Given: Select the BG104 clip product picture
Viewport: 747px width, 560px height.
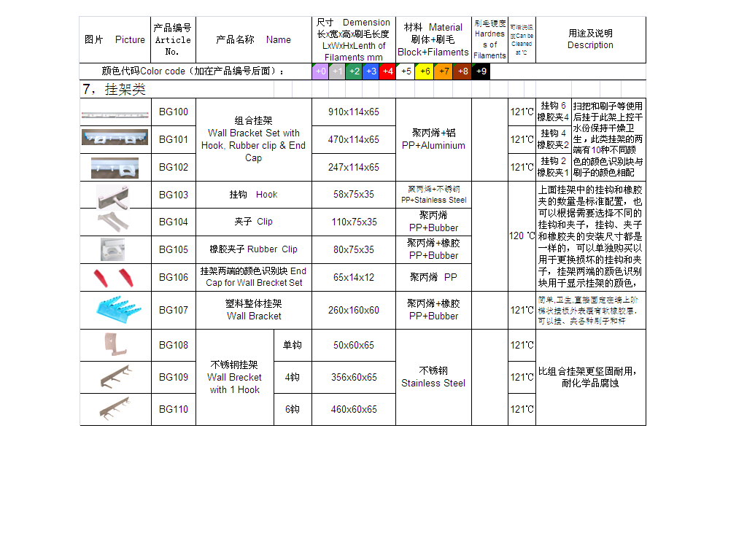Looking at the screenshot, I should click(x=113, y=222).
